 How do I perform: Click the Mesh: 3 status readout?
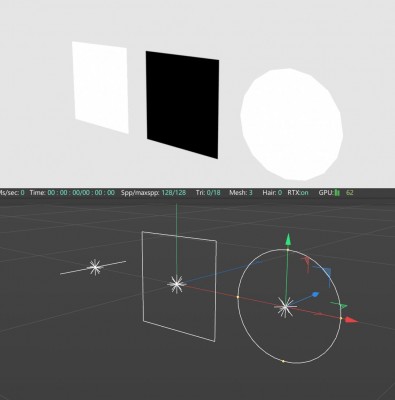(241, 192)
